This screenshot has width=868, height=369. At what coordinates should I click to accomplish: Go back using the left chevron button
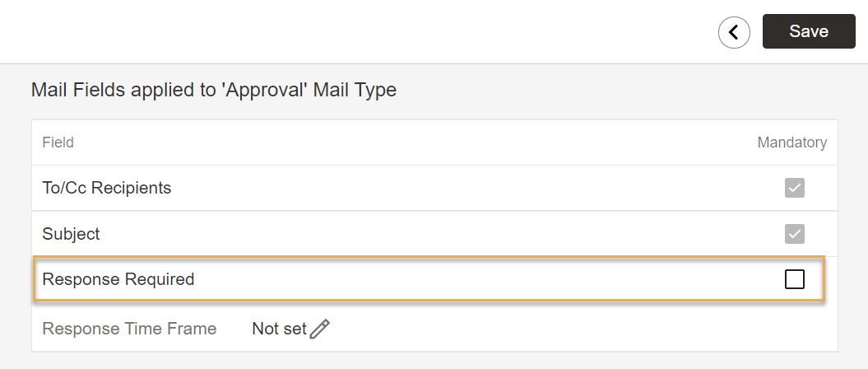[x=734, y=32]
